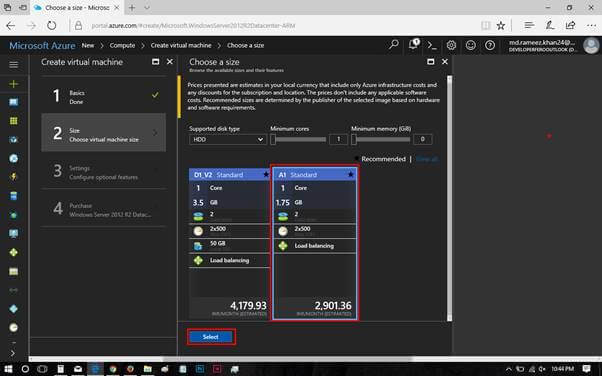Open Cortana search circle in taskbar

click(x=25, y=369)
